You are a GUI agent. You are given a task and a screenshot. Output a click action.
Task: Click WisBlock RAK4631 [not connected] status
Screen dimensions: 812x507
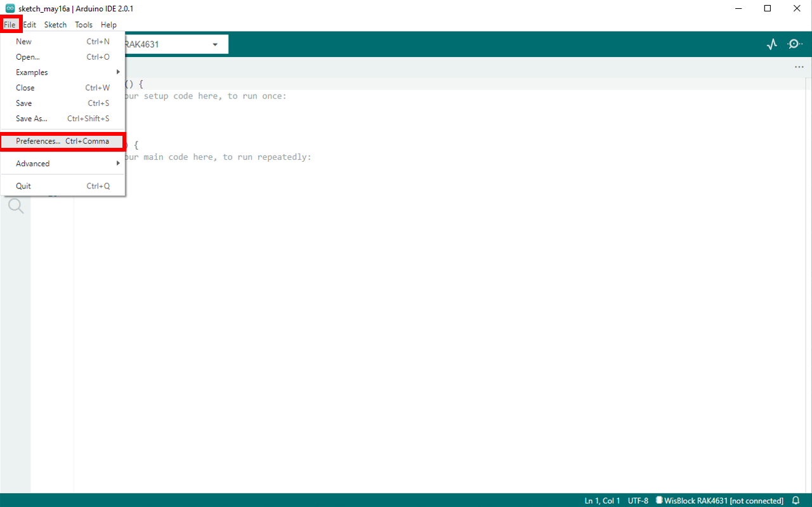719,501
